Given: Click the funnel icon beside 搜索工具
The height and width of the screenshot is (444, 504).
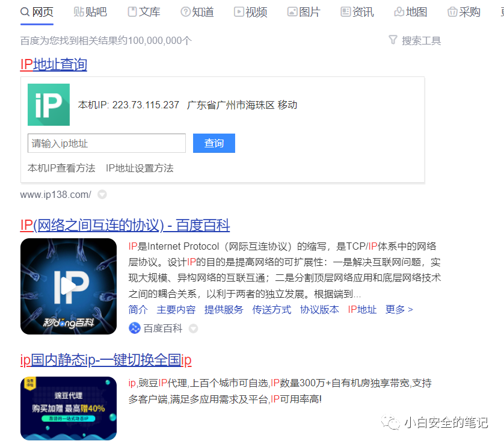Looking at the screenshot, I should pyautogui.click(x=393, y=40).
